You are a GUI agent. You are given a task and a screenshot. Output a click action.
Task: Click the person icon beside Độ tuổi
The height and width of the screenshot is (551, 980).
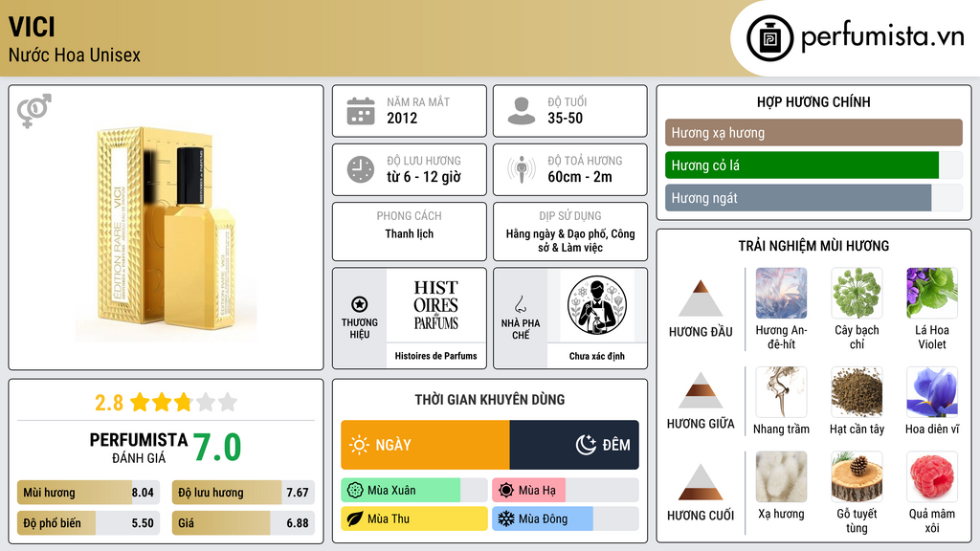pyautogui.click(x=522, y=111)
